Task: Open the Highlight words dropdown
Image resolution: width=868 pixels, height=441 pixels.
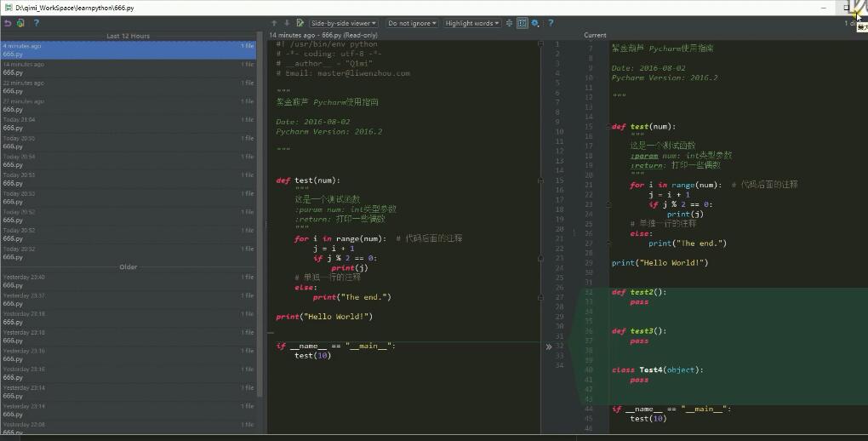Action: (472, 23)
